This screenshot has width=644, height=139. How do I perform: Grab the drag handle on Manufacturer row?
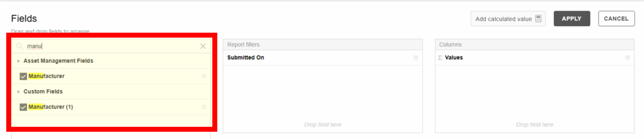[x=204, y=76]
